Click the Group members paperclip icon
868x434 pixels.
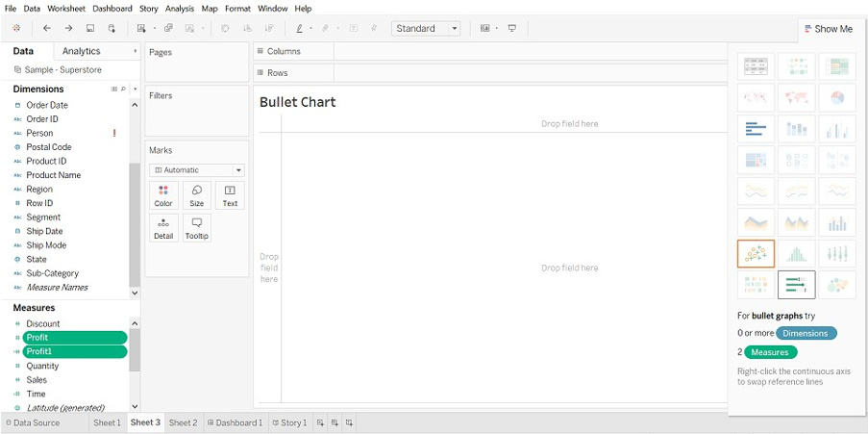326,28
